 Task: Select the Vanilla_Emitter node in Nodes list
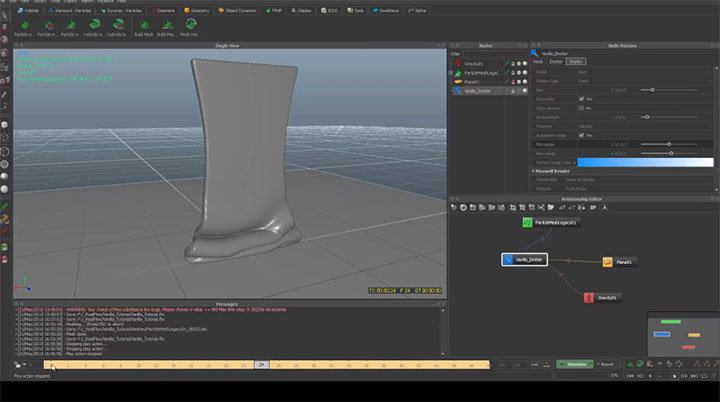click(477, 91)
